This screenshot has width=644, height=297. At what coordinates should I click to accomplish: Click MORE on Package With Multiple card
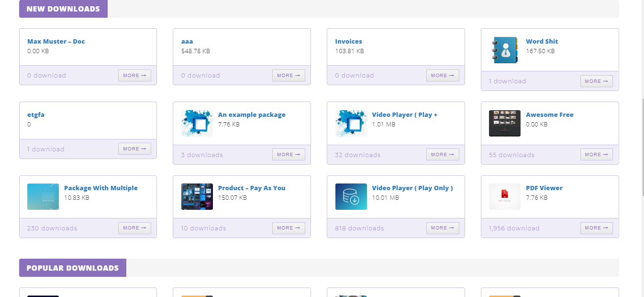pos(134,228)
